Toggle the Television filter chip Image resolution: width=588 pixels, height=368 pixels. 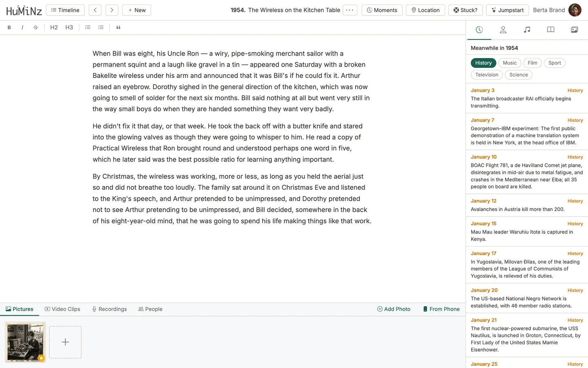487,75
